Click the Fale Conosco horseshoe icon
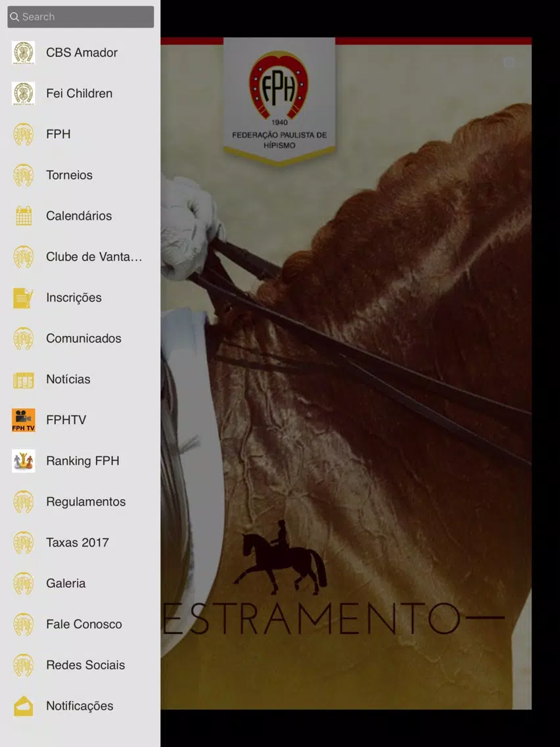Viewport: 560px width, 747px height. click(24, 624)
